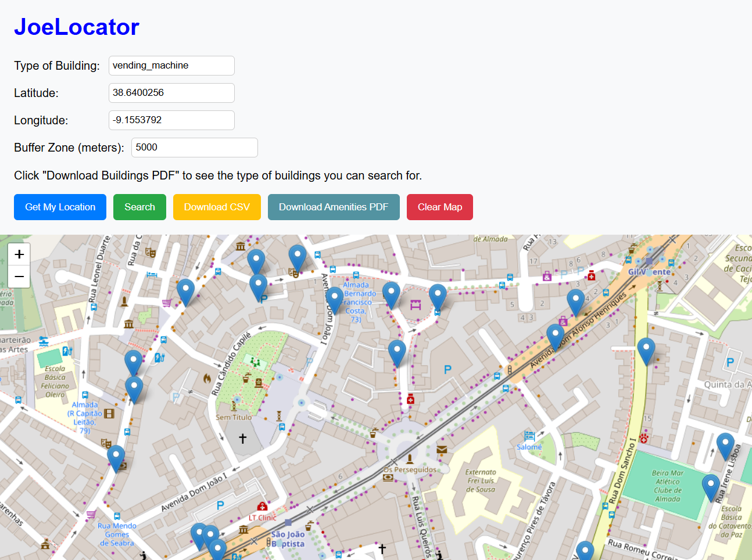The image size is (752, 560).
Task: Edit the Buffer Zone meters field
Action: (x=194, y=148)
